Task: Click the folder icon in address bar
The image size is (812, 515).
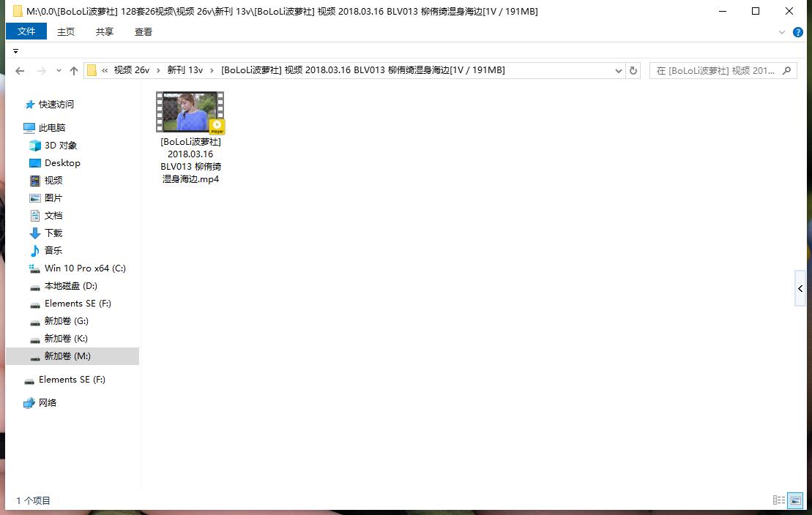Action: click(92, 70)
